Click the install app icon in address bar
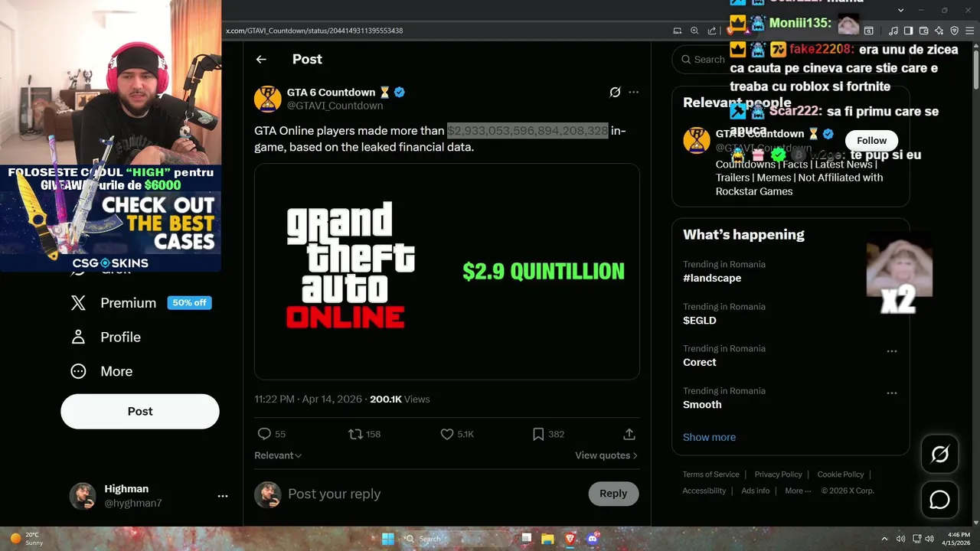The height and width of the screenshot is (551, 980). (677, 31)
